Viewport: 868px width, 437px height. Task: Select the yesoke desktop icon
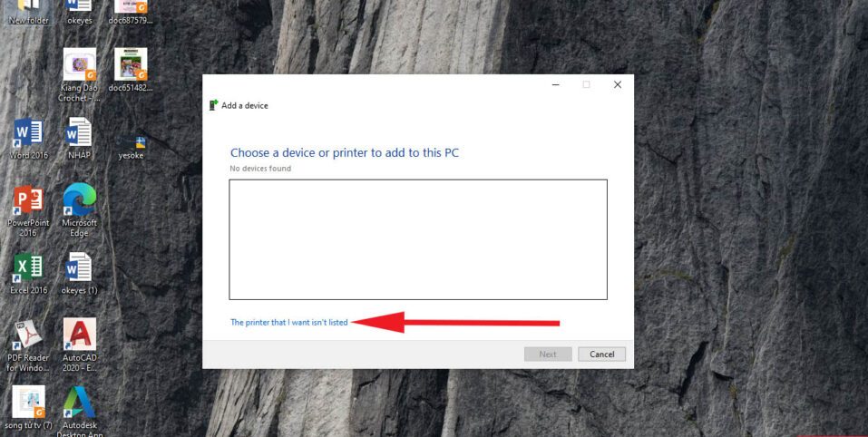(x=132, y=147)
